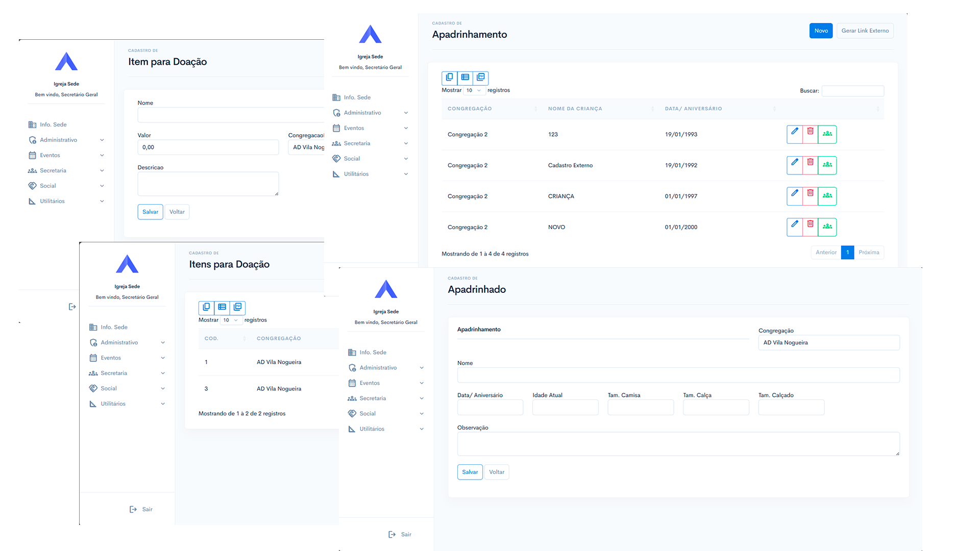
Task: Click the Novo button
Action: point(821,31)
